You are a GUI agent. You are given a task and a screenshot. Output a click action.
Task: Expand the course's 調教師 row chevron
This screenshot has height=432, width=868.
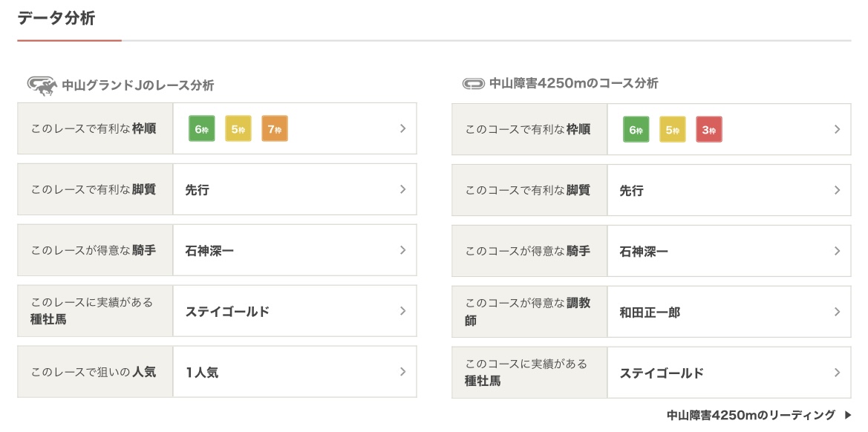click(837, 312)
